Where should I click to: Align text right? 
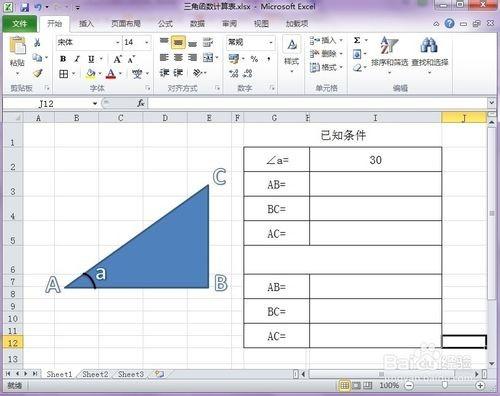coord(193,58)
